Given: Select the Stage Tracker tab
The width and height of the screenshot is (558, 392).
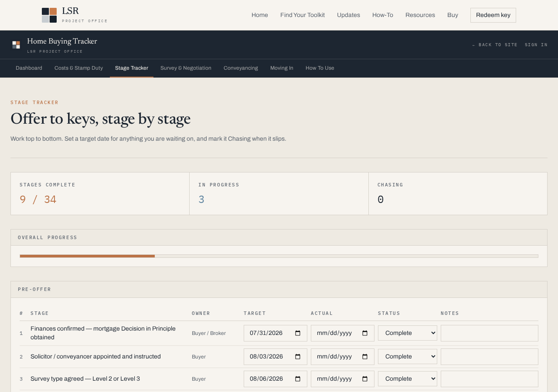Looking at the screenshot, I should tap(132, 68).
